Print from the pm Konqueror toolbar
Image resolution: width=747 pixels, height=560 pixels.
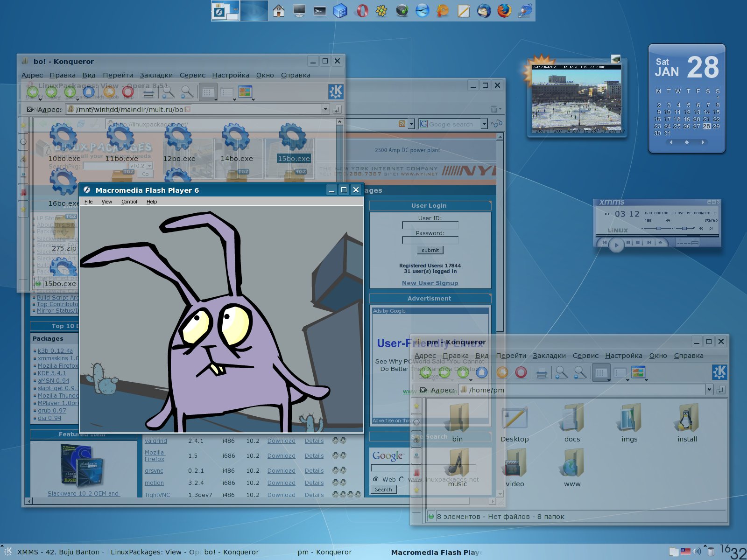point(542,372)
